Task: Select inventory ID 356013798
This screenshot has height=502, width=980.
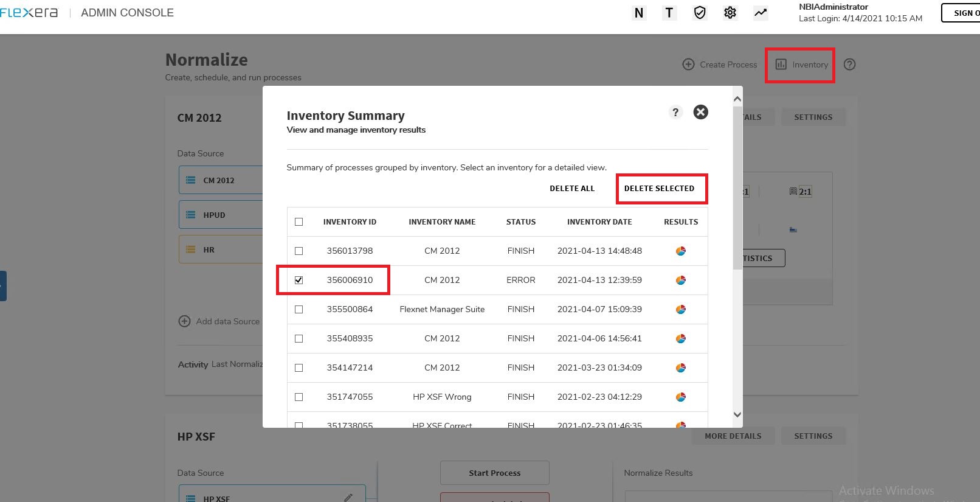Action: click(x=350, y=251)
